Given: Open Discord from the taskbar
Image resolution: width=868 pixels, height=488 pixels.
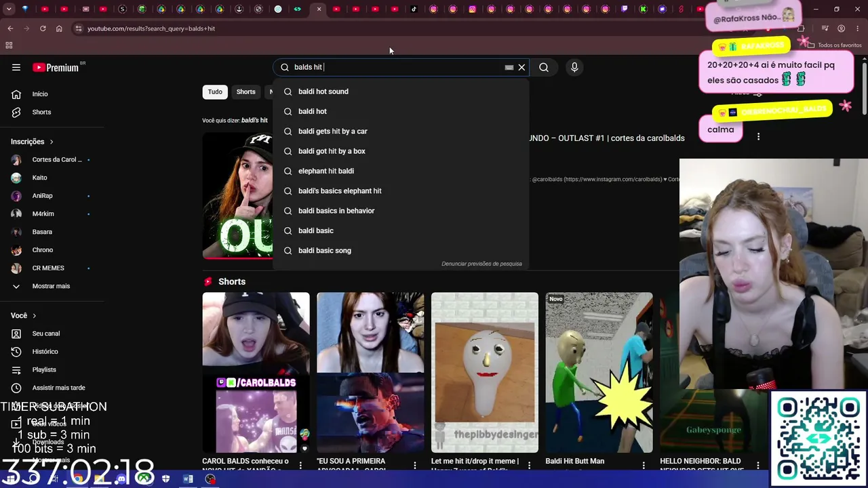Looking at the screenshot, I should point(121,479).
